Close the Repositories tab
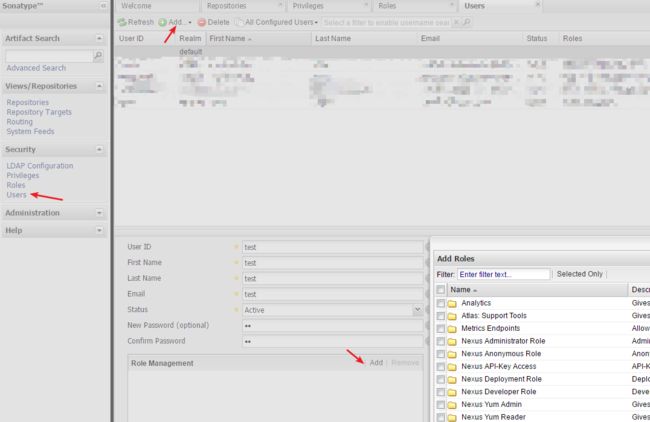The image size is (650, 422). pos(280,4)
